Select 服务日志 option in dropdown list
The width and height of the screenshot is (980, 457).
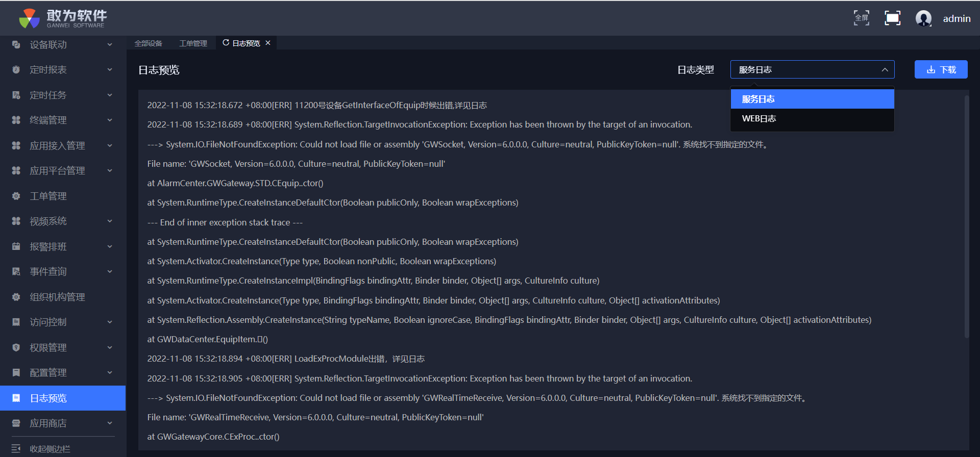coord(812,99)
